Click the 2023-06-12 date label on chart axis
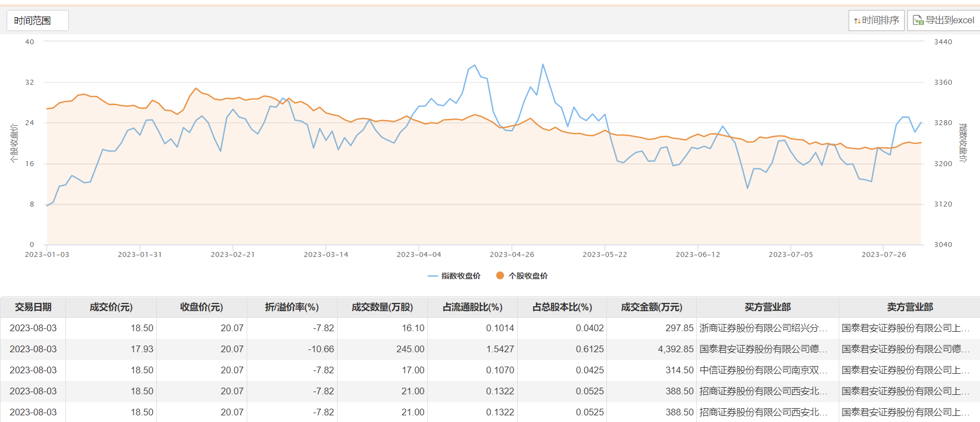This screenshot has width=980, height=422. coord(698,255)
